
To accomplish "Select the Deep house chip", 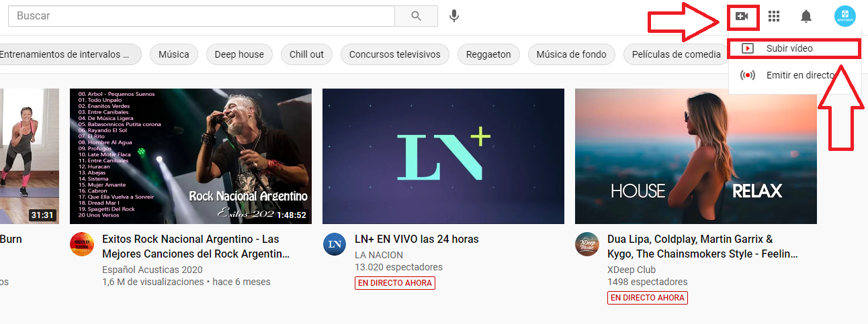I will pyautogui.click(x=239, y=54).
